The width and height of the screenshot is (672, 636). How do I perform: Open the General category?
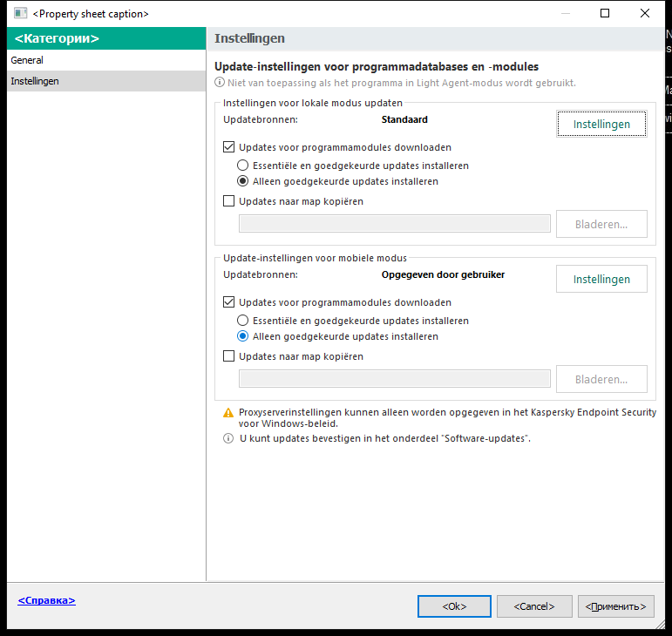click(106, 60)
